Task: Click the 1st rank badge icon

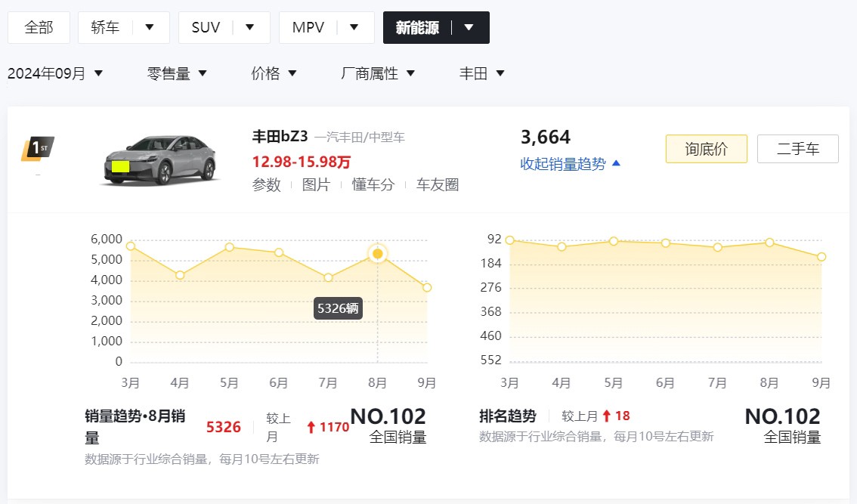Action: [x=38, y=149]
